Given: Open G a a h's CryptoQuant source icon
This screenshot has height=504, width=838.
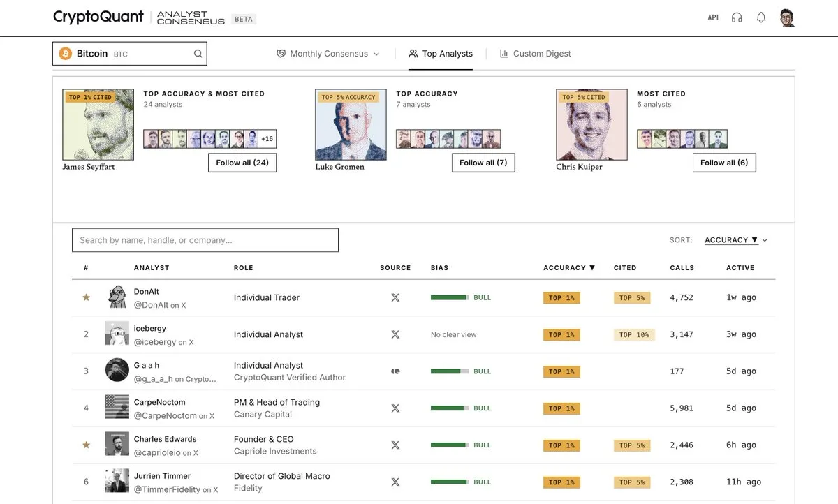Looking at the screenshot, I should click(x=395, y=371).
